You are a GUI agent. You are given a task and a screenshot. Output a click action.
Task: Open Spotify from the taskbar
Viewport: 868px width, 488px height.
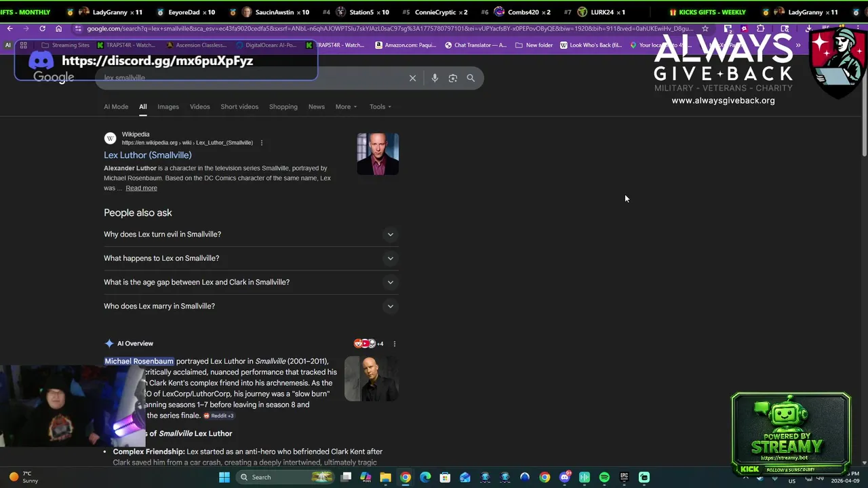point(604,477)
